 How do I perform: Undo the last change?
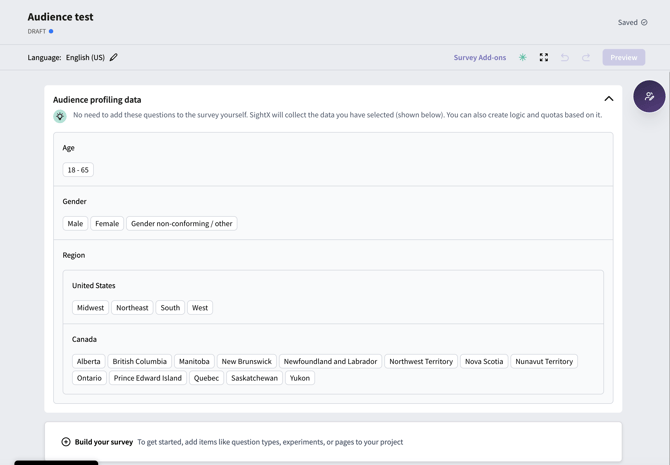coord(565,57)
